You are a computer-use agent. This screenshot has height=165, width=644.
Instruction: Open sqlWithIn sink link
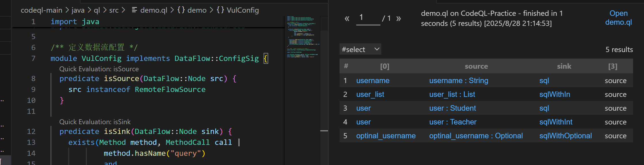point(555,94)
